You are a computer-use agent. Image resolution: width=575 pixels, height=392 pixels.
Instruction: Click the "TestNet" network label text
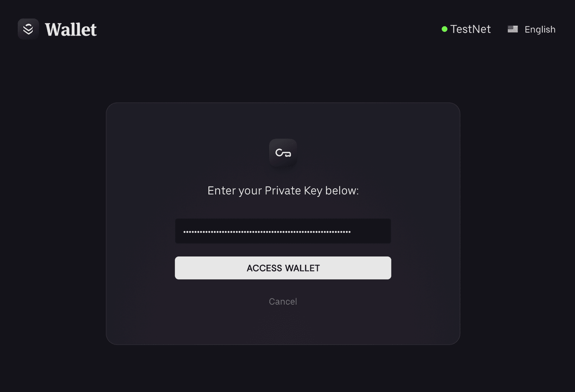pos(471,29)
